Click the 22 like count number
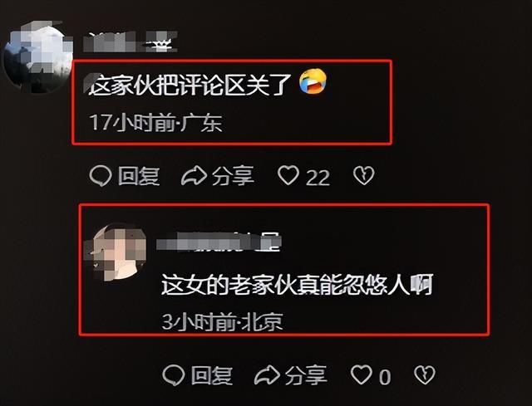532x406 pixels. 318,178
